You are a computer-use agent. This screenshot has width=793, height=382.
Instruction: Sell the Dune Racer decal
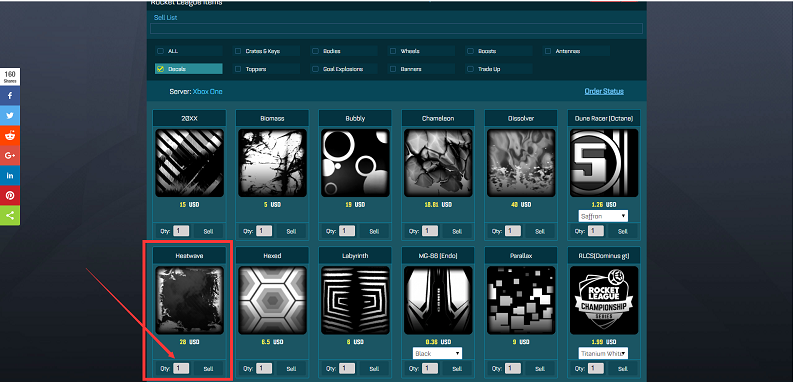(x=623, y=231)
